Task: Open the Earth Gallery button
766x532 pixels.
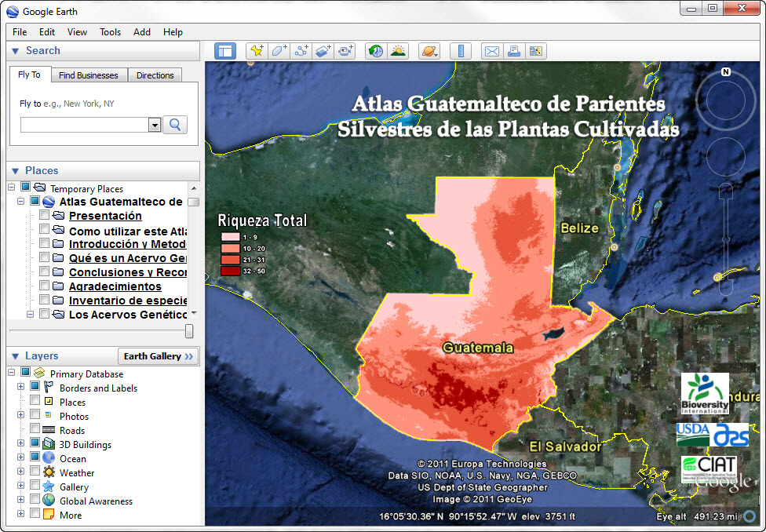Action: pyautogui.click(x=159, y=356)
